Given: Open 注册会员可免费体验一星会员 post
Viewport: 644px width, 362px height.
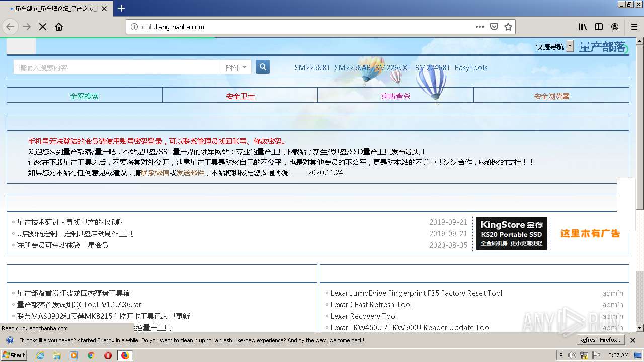Looking at the screenshot, I should 62,245.
